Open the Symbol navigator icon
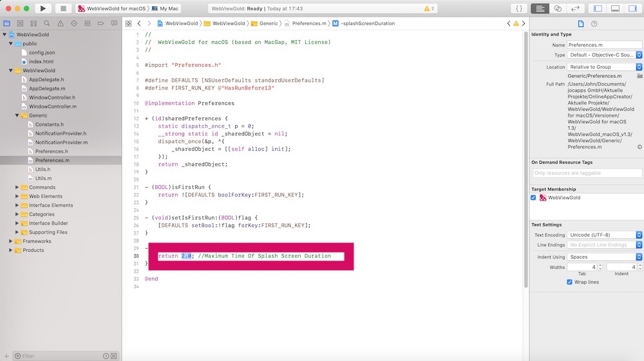644x361 pixels. pyautogui.click(x=33, y=23)
